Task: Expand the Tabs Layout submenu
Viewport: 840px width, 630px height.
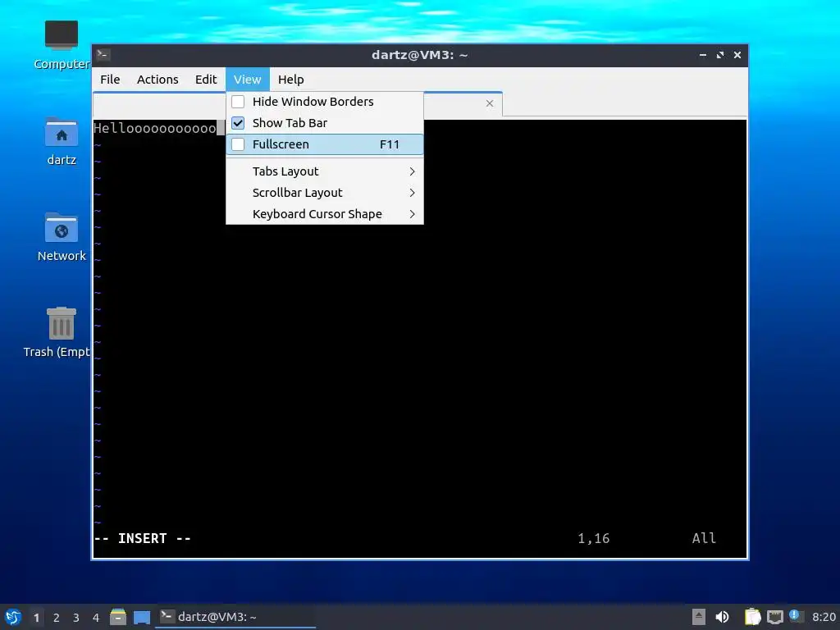Action: pos(325,171)
